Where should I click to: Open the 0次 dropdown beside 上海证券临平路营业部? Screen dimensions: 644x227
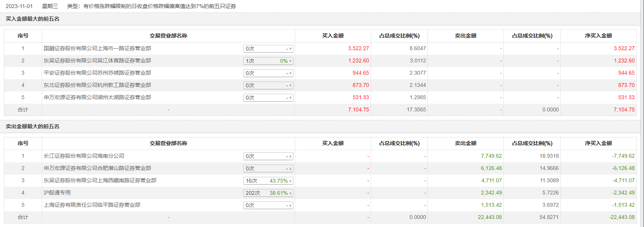(268, 205)
